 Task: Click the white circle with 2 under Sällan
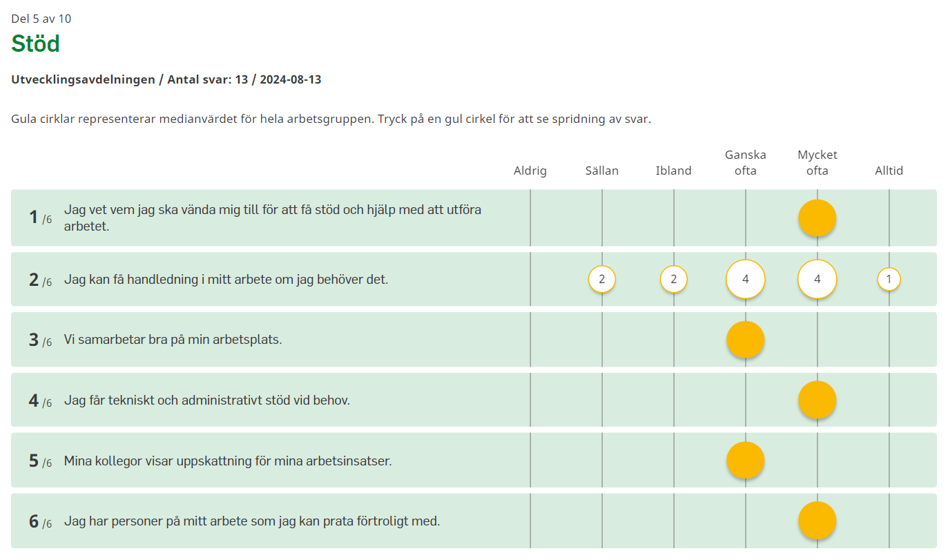601,280
